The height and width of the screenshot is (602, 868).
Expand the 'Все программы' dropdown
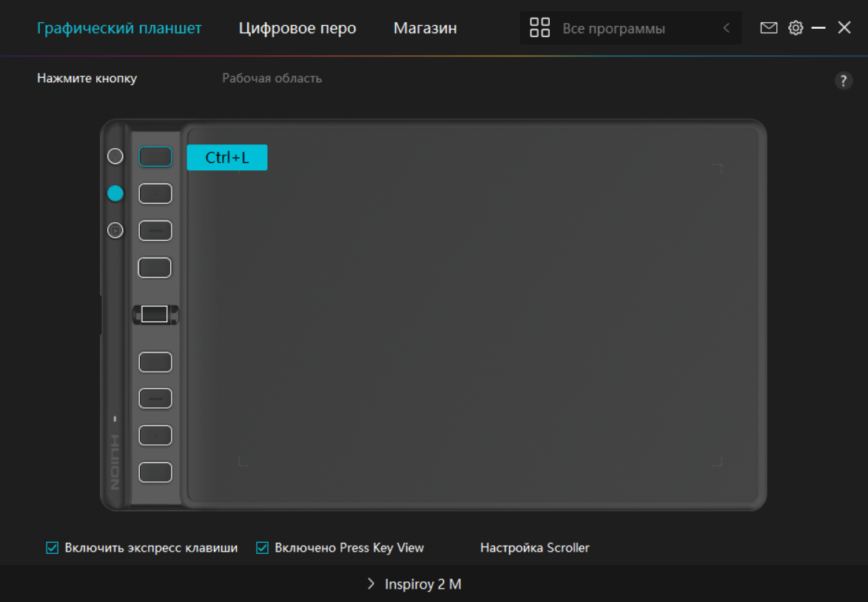(x=613, y=28)
